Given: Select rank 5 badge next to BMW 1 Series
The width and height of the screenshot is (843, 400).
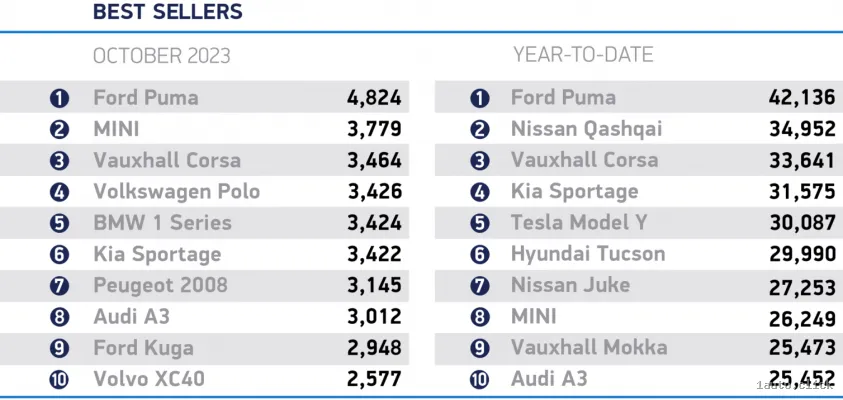Looking at the screenshot, I should [59, 223].
